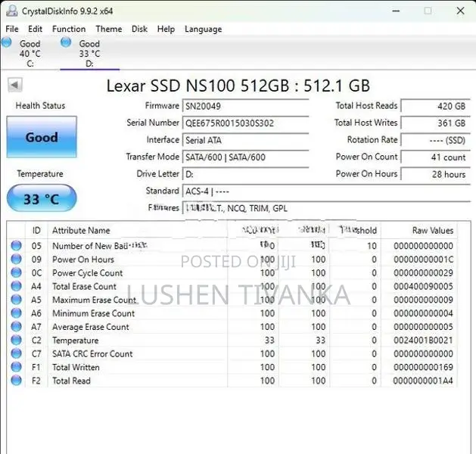This screenshot has height=454, width=476.
Task: Click the Power On Count value 41 count
Action: click(x=436, y=157)
